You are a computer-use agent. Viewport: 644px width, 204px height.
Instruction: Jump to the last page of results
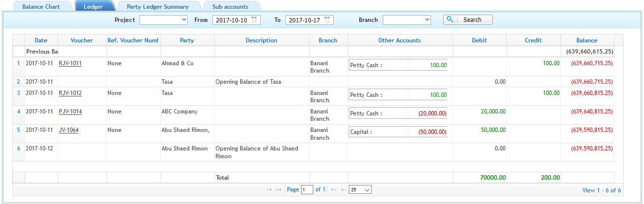coord(343,189)
